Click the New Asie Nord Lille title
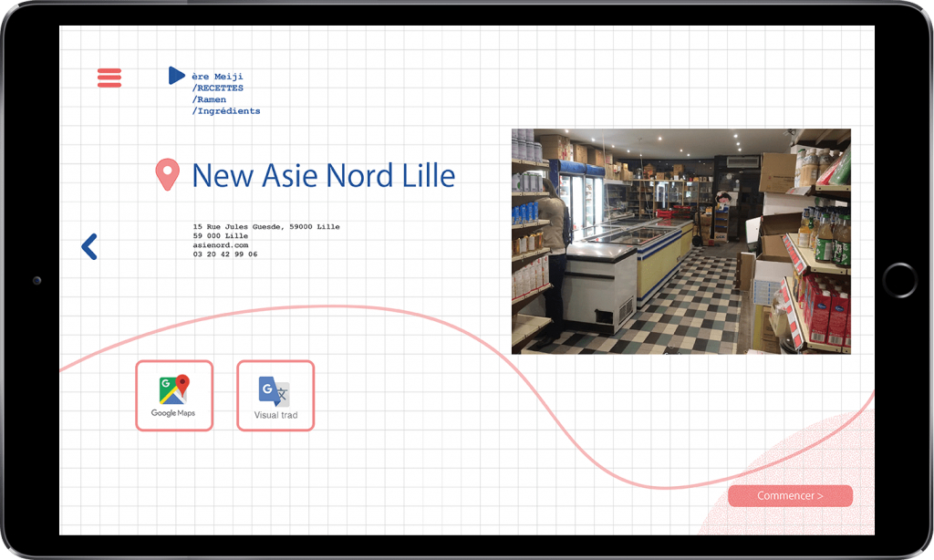This screenshot has width=934, height=560. tap(324, 175)
